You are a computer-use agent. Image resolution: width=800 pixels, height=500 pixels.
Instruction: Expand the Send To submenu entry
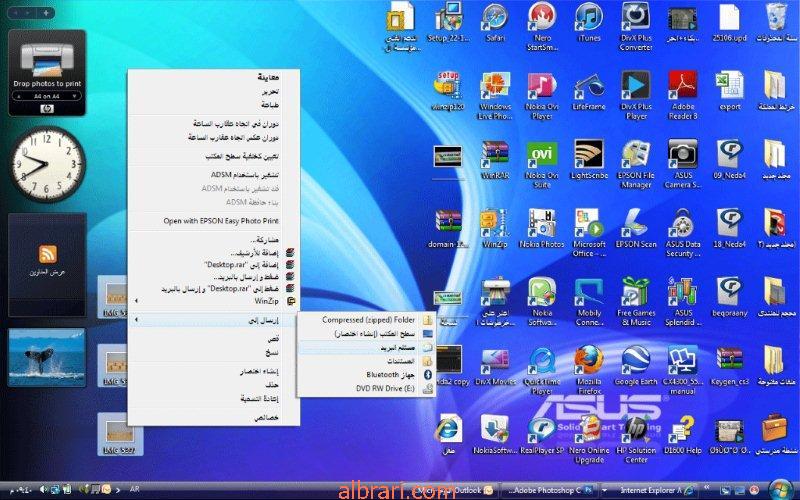pyautogui.click(x=214, y=320)
